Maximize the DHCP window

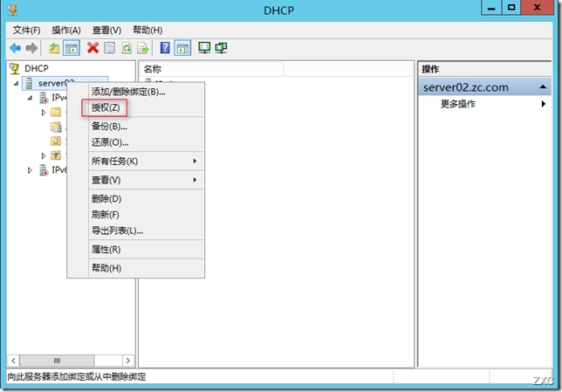click(511, 8)
